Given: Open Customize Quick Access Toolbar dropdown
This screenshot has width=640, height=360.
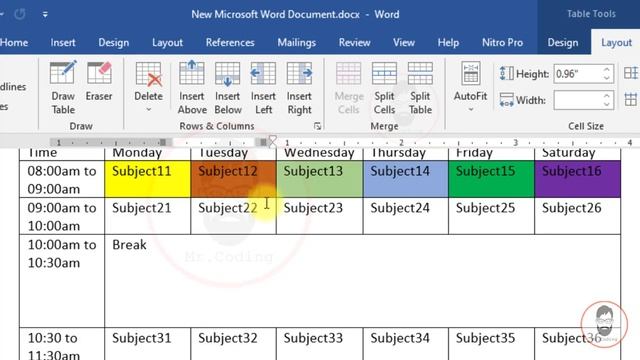Looking at the screenshot, I should (45, 14).
